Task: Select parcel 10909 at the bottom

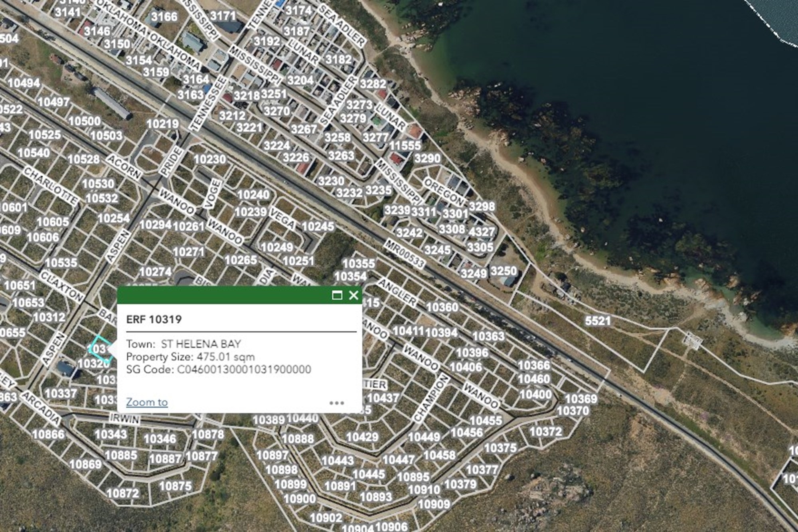Action: click(434, 504)
